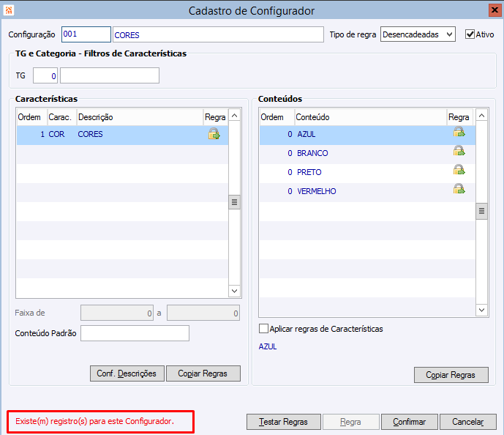The width and height of the screenshot is (504, 435).
Task: Click Copiar Regras under Conteúdos
Action: [451, 375]
